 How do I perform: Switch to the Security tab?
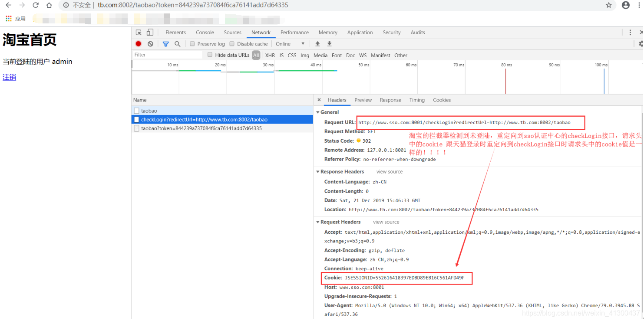point(392,33)
